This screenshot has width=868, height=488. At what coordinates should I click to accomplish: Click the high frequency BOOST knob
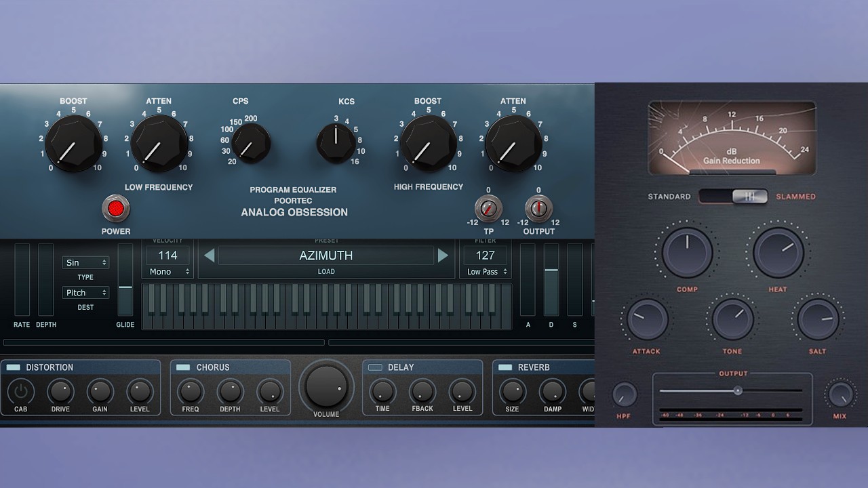428,143
